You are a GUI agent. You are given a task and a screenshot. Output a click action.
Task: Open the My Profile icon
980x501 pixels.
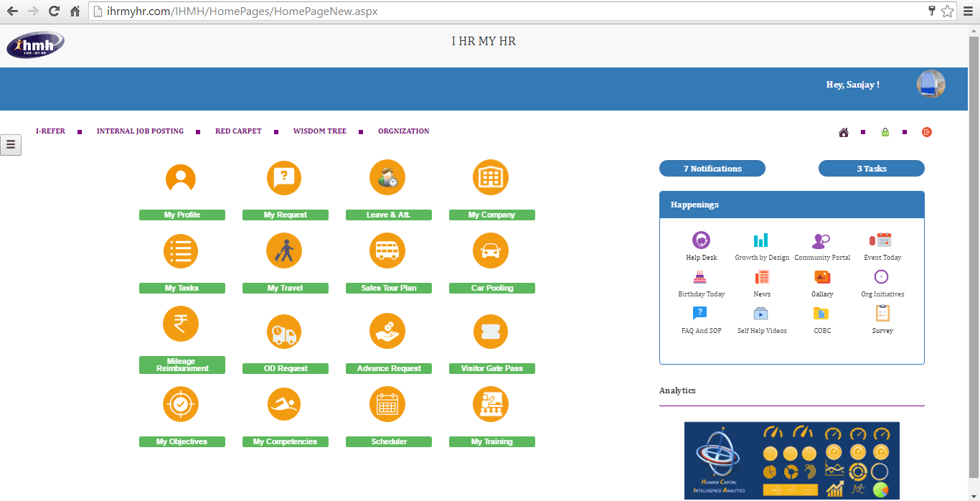click(x=181, y=178)
